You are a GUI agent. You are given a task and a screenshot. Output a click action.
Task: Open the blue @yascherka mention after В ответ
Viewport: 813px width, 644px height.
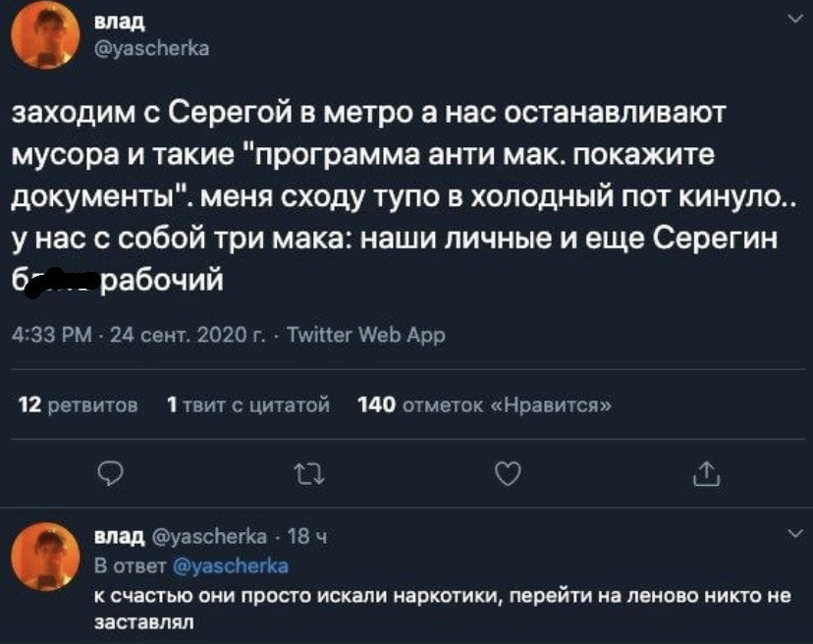pyautogui.click(x=230, y=564)
